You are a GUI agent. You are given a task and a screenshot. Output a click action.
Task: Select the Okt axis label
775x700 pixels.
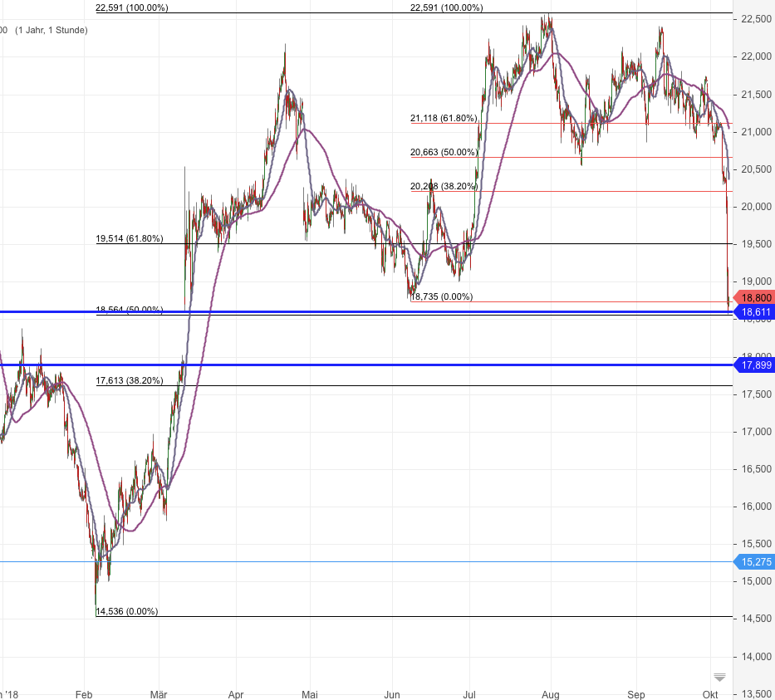pos(710,694)
